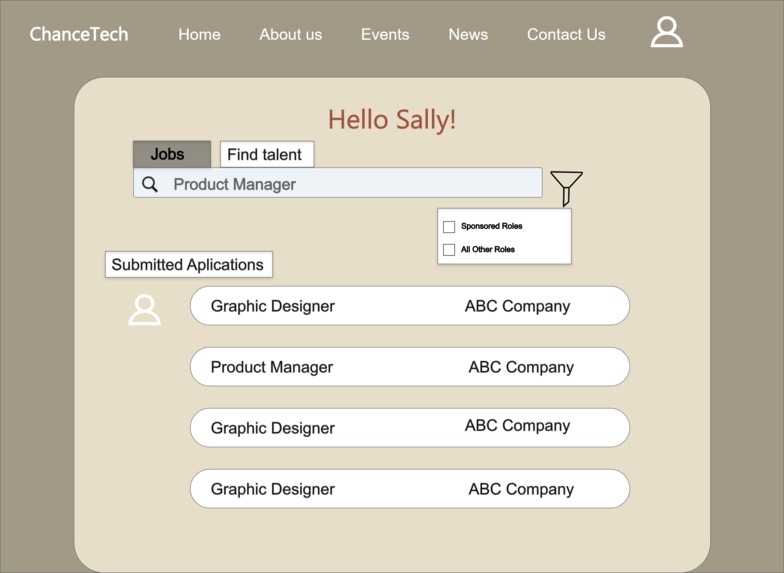Click the avatar icon beside submitted applications
The height and width of the screenshot is (573, 784).
[144, 310]
